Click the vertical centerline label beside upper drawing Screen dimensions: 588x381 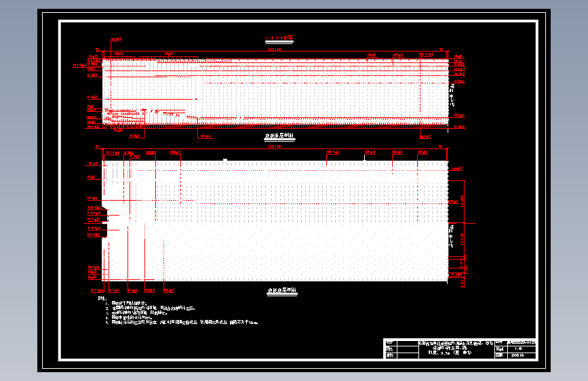pos(452,95)
